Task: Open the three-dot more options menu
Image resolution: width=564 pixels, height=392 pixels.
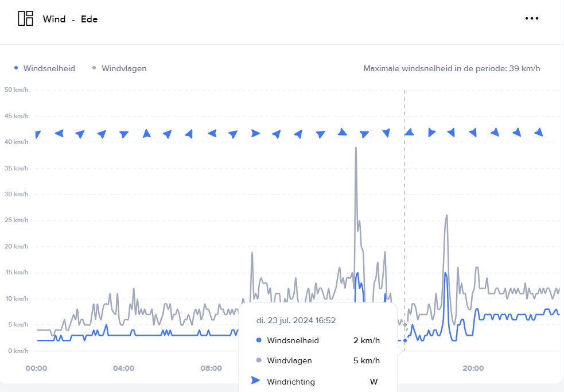Action: pos(532,18)
